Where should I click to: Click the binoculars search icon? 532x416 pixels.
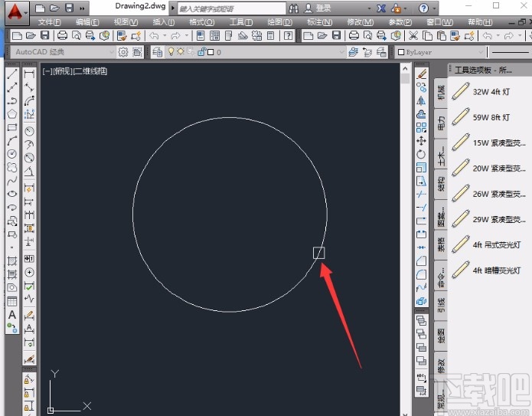coord(293,8)
